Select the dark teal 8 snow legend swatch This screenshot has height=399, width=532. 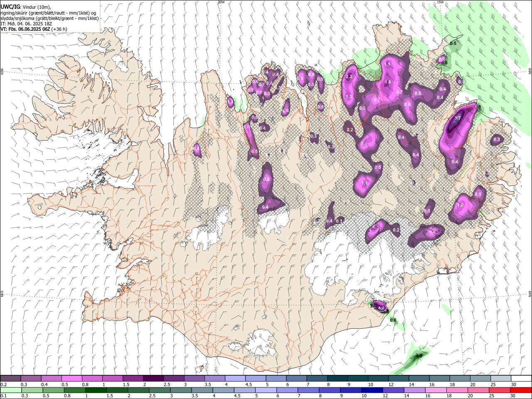[337, 379]
